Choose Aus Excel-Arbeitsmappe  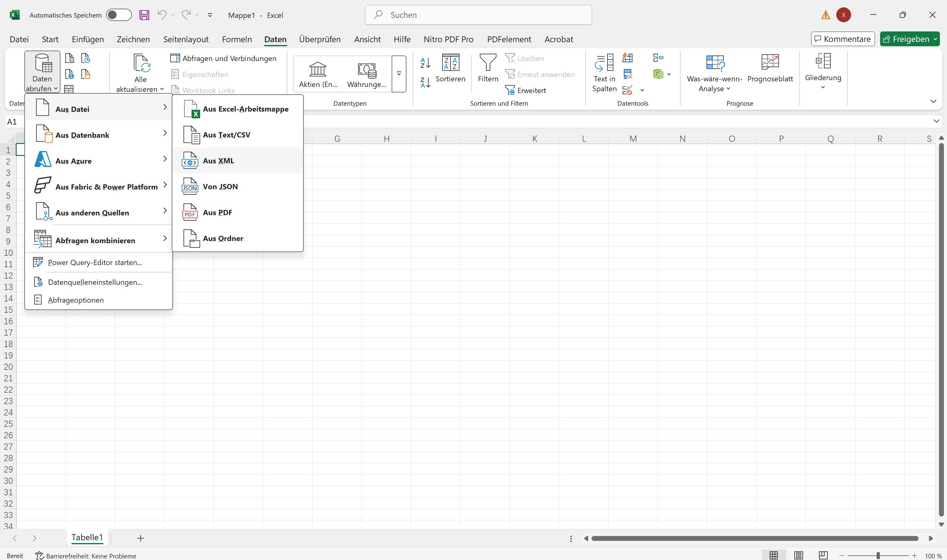[238, 109]
